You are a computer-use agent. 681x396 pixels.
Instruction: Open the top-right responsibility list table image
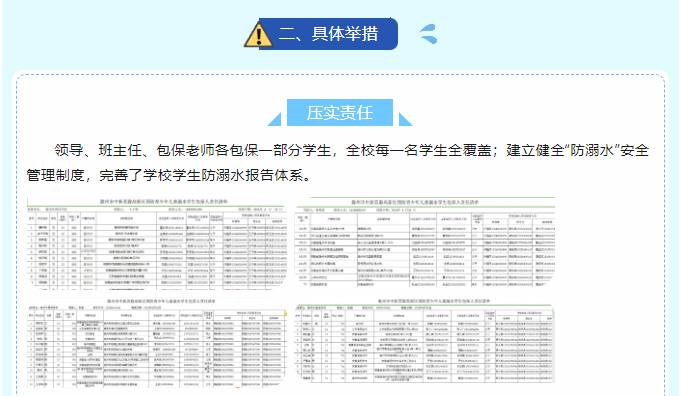pyautogui.click(x=425, y=242)
